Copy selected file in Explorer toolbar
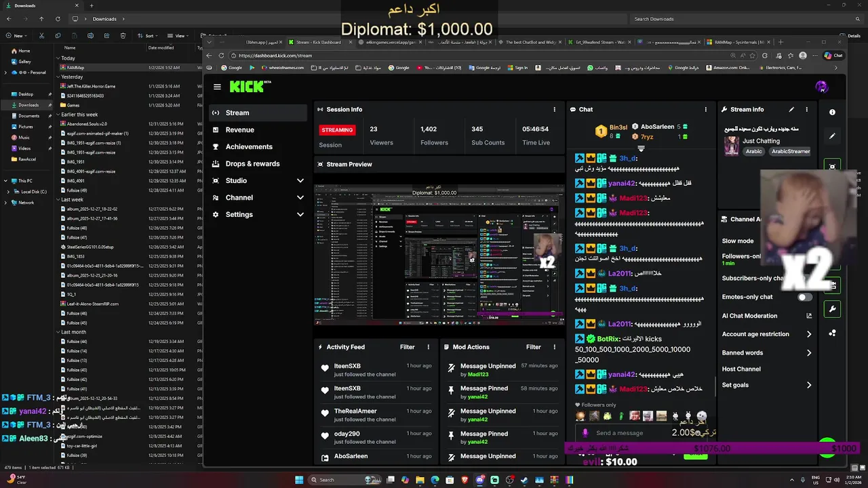This screenshot has width=868, height=488. tap(58, 35)
